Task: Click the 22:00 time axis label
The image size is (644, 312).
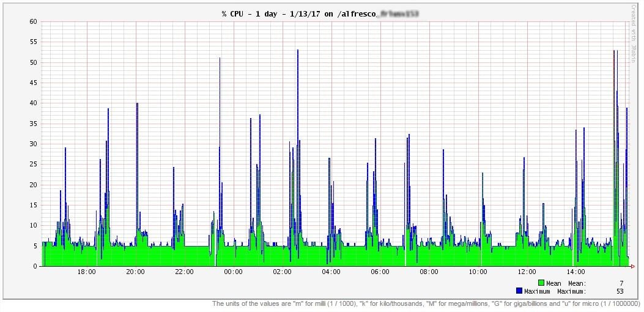Action: [185, 272]
